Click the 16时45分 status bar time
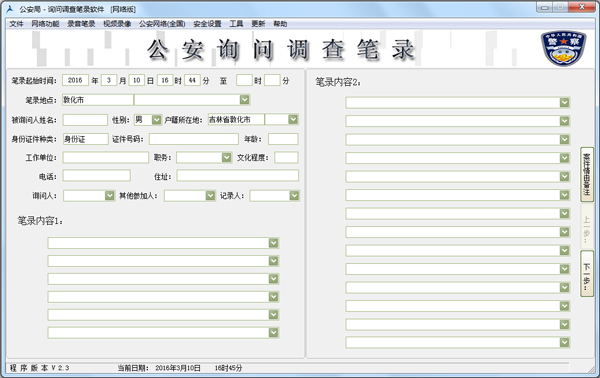 228,368
